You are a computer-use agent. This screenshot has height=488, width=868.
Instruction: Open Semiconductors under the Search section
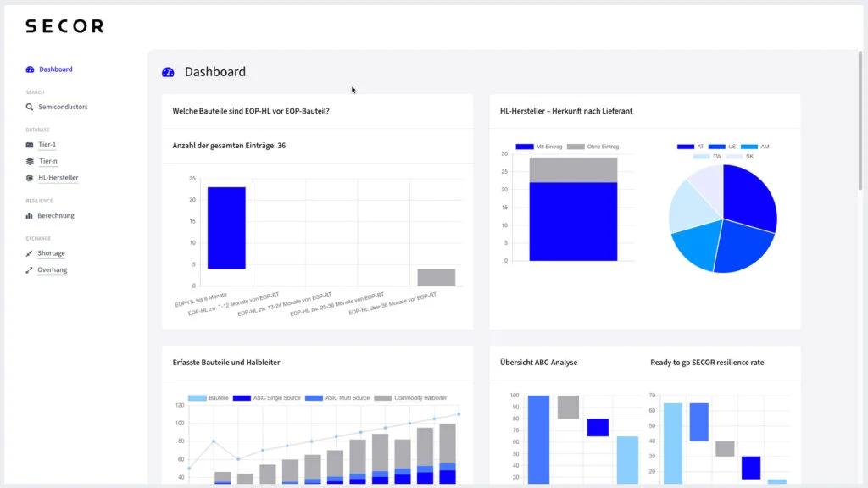(x=64, y=107)
